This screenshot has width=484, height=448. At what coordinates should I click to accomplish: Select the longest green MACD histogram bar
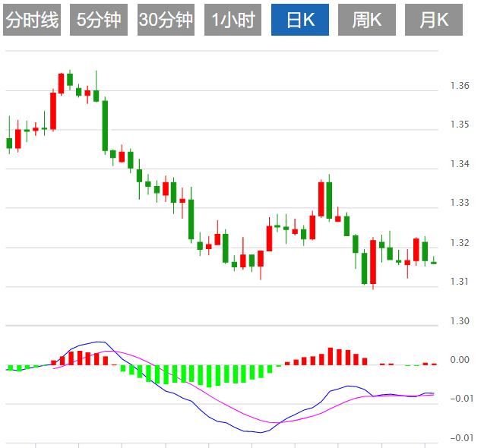(210, 376)
